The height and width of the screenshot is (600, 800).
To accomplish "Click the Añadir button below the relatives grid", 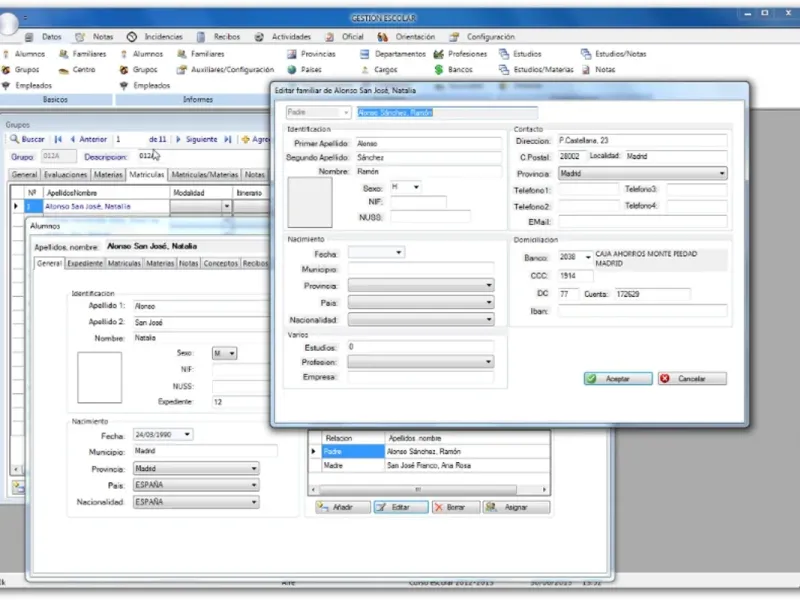I will tap(342, 507).
